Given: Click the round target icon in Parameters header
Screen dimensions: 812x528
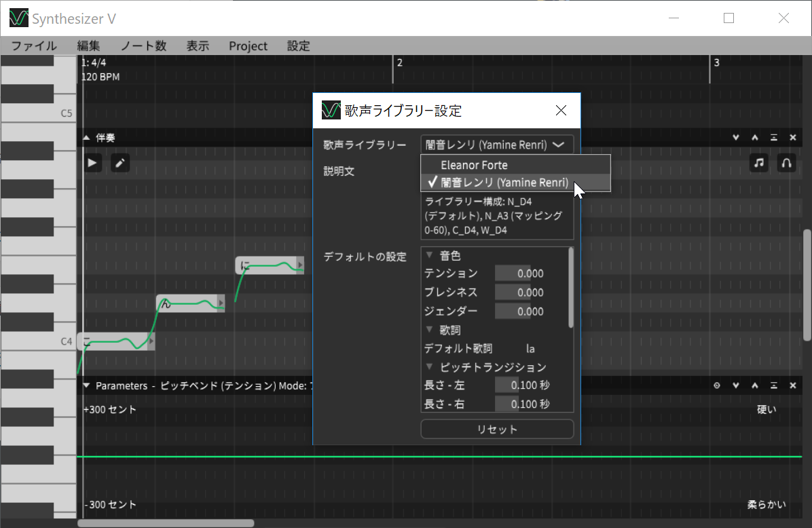Looking at the screenshot, I should point(717,385).
